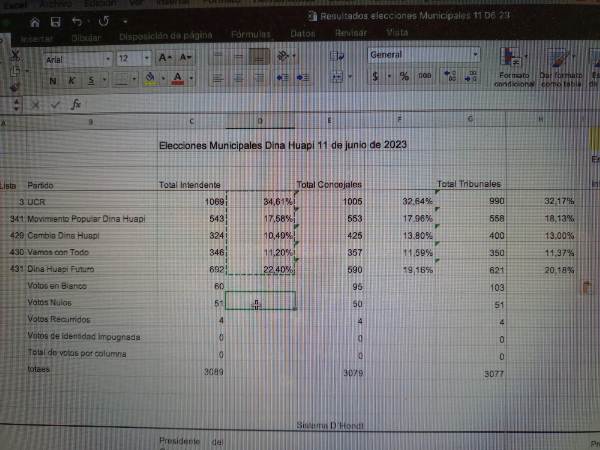
Task: Click the increase indent icon
Action: [x=303, y=78]
